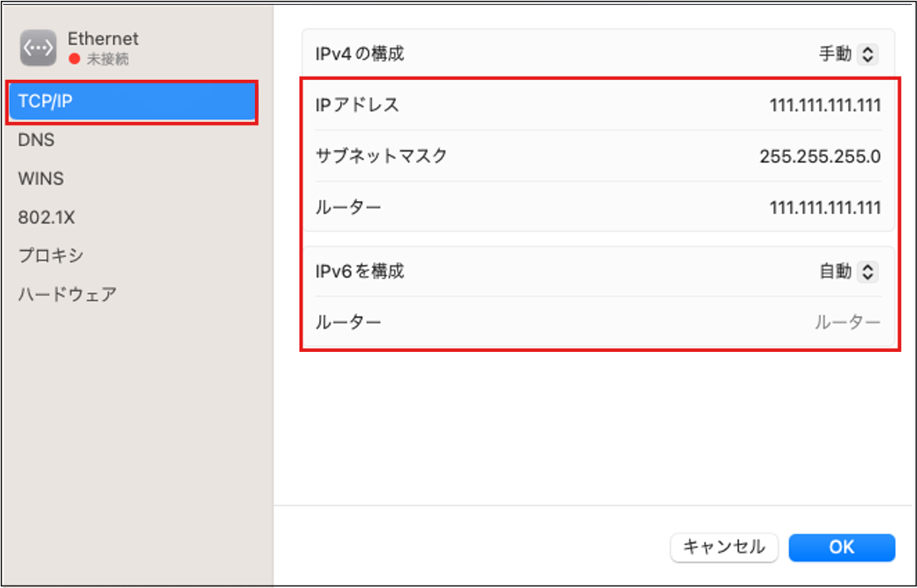
Task: Switch to the WINS tab
Action: point(41,178)
